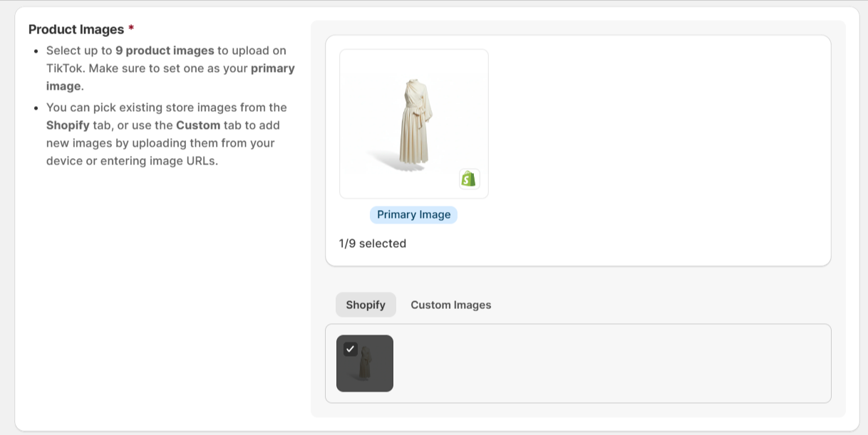Click the bold 'Shopify' word in instructions
This screenshot has width=868, height=435.
tap(68, 125)
